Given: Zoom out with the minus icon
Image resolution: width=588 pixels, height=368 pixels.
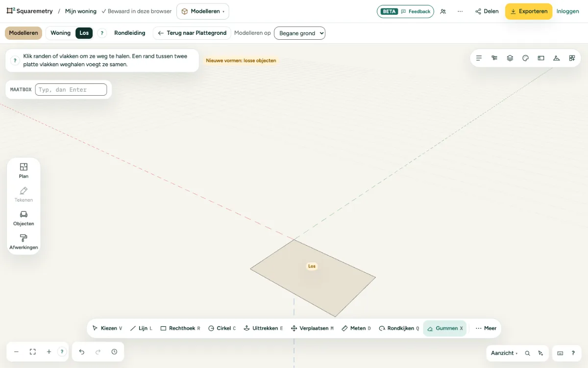Looking at the screenshot, I should 16,352.
